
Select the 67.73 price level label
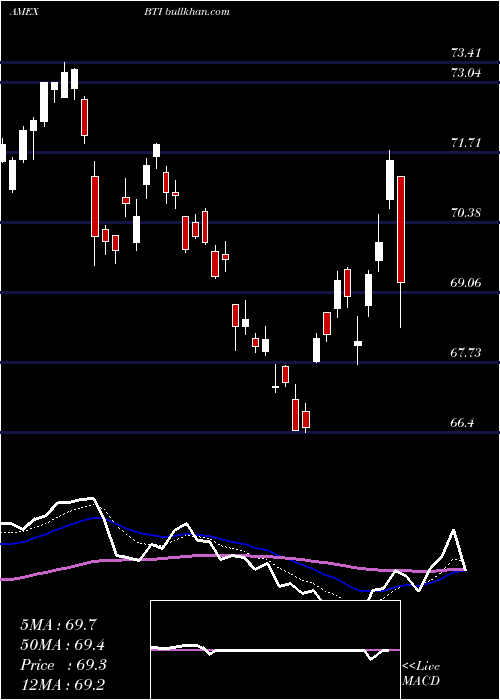(x=466, y=353)
